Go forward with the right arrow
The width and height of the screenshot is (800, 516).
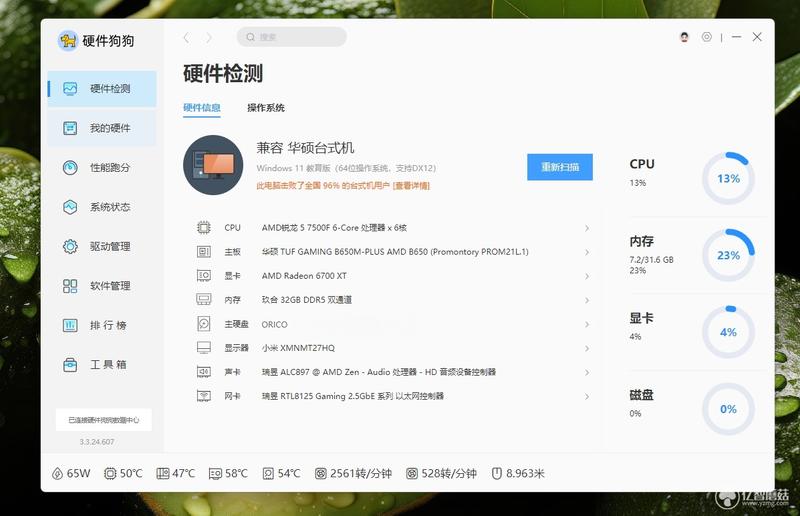pos(209,37)
